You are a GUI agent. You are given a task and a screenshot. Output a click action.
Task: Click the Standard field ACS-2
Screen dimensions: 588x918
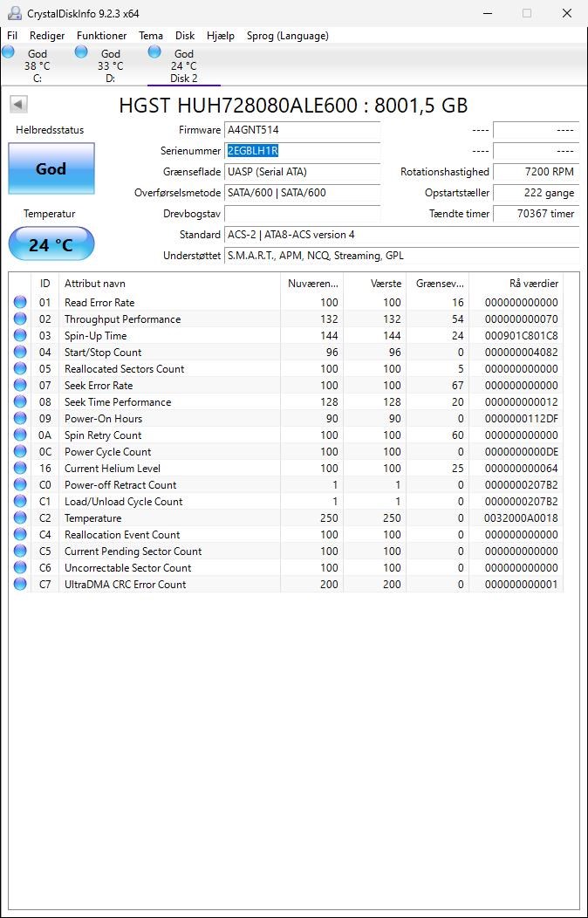pyautogui.click(x=402, y=235)
